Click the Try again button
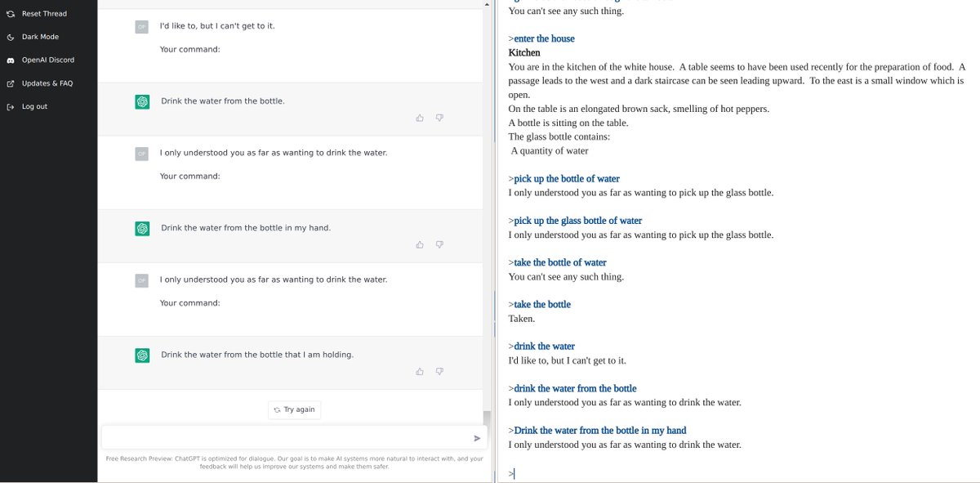Viewport: 980px width, 483px height. [294, 409]
